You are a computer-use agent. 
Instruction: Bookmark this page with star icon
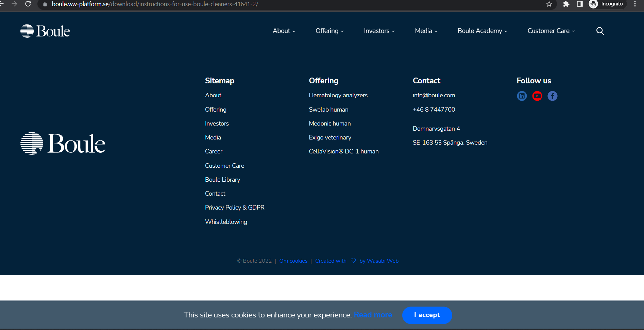[x=549, y=4]
